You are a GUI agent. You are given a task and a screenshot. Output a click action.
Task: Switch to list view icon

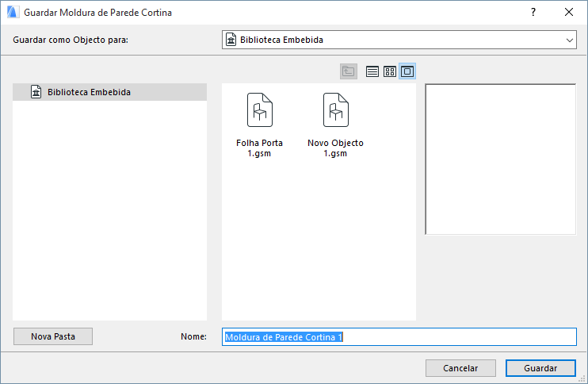372,71
